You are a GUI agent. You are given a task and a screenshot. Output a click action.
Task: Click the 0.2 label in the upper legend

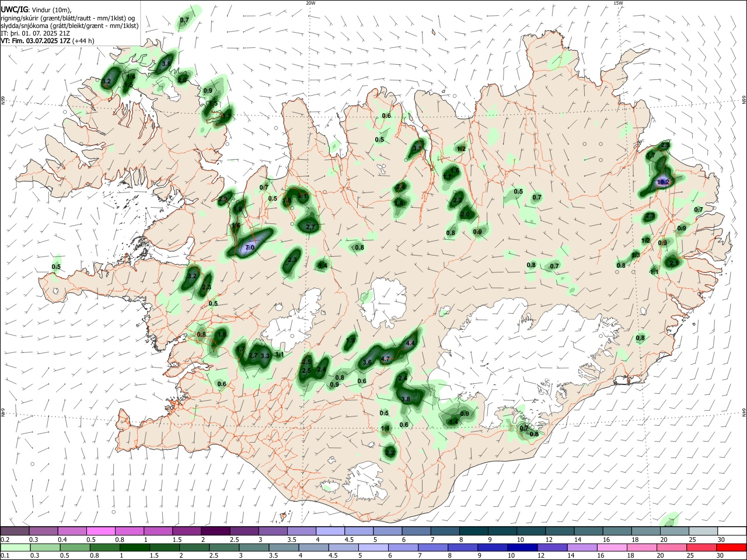click(5, 539)
